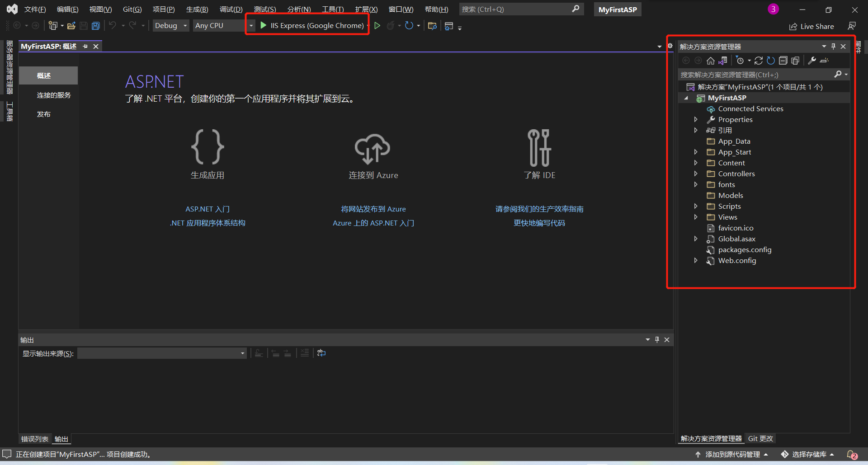This screenshot has height=465, width=868.
Task: Expand the Controllers folder
Action: point(696,174)
